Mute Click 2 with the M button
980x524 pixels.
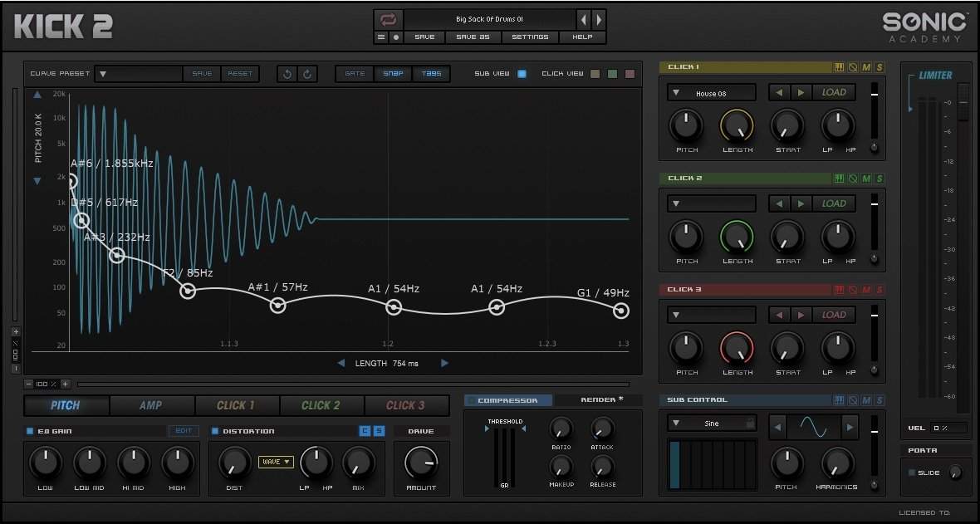tap(866, 179)
